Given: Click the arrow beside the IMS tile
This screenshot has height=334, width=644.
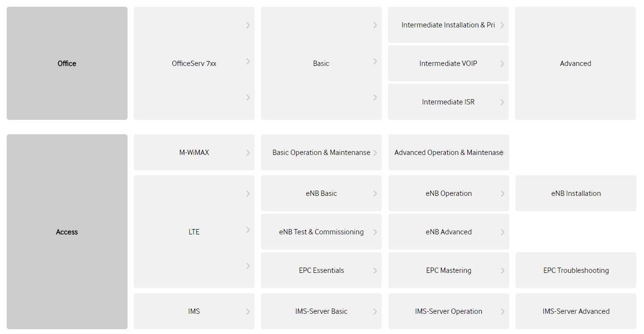Looking at the screenshot, I should [248, 311].
